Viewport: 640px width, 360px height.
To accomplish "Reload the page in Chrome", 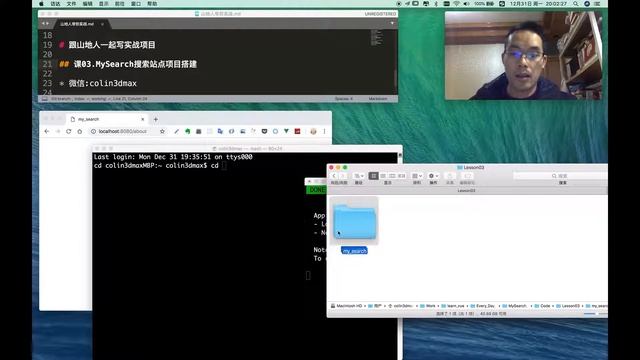I will (x=69, y=131).
